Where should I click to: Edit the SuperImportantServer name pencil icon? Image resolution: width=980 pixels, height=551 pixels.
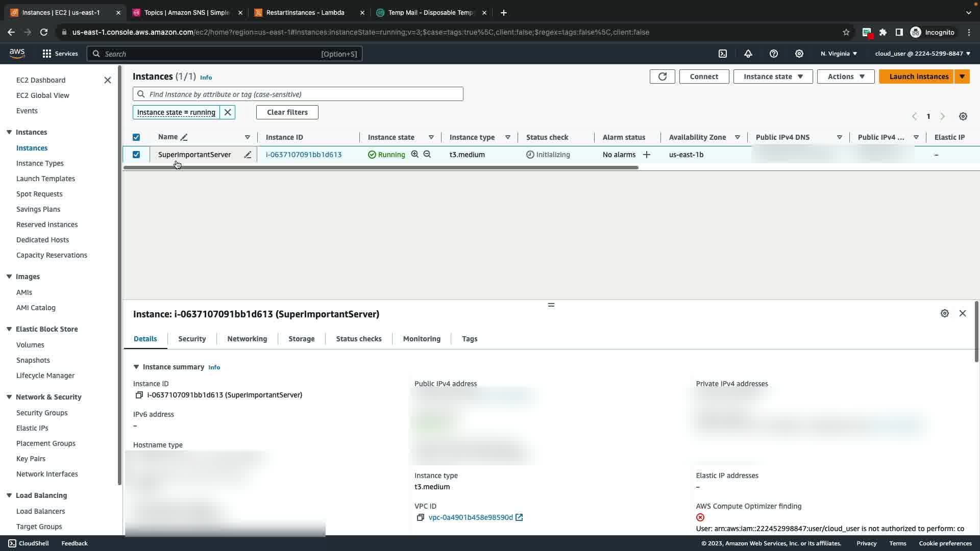(x=248, y=155)
